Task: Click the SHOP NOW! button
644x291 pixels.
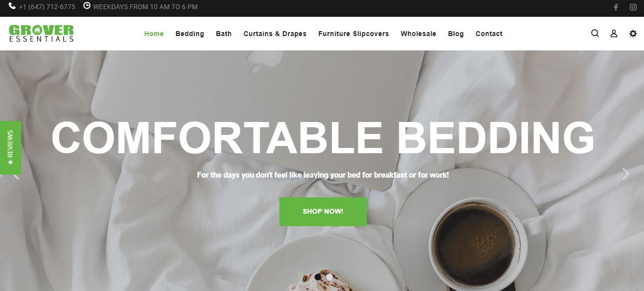Action: point(323,211)
